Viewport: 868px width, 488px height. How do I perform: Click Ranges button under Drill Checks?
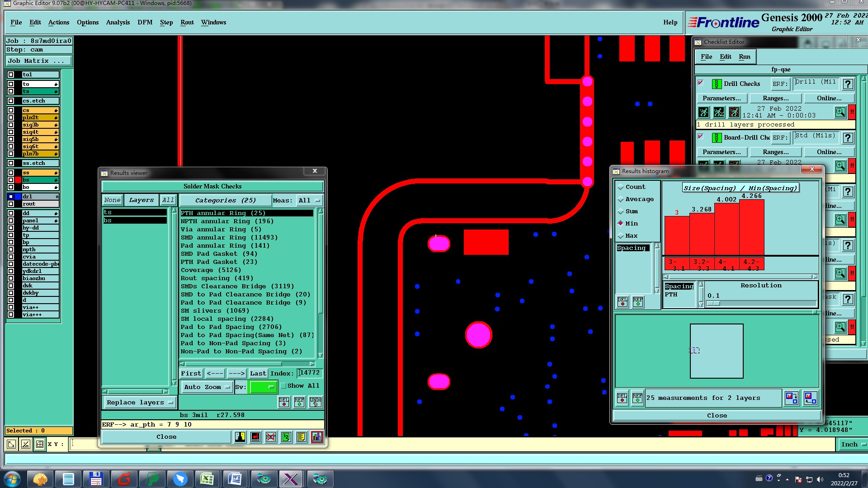point(776,99)
